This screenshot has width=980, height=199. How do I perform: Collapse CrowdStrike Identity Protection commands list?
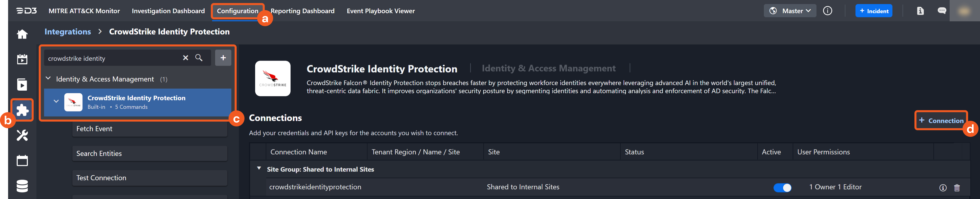coord(56,102)
